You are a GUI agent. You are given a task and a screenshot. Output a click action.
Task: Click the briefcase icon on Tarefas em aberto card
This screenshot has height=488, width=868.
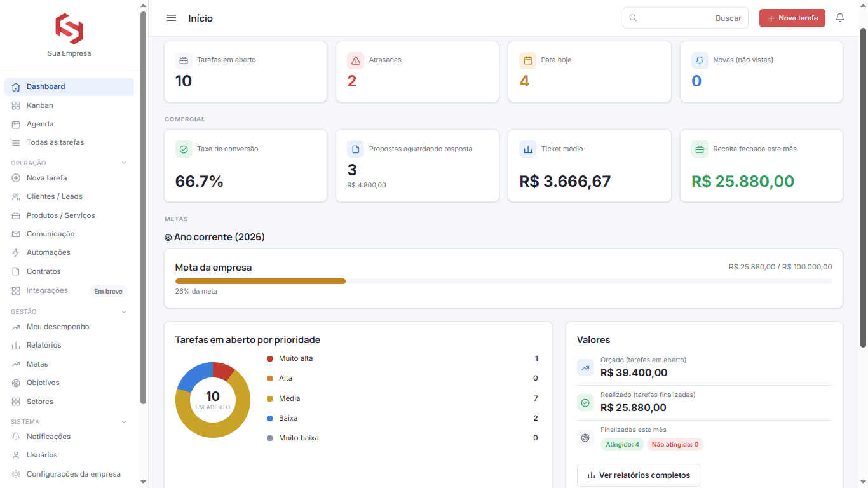pos(184,60)
